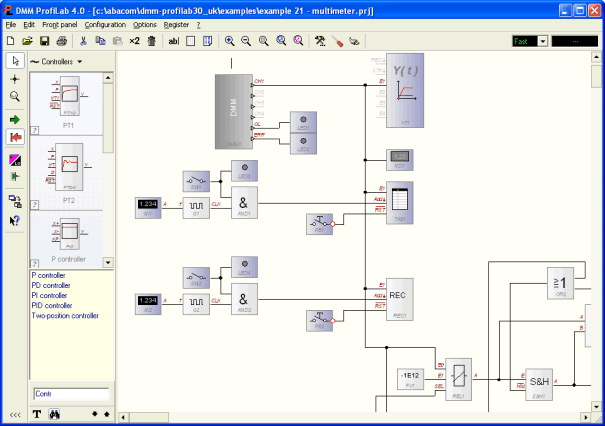Image resolution: width=605 pixels, height=426 pixels.
Task: Open help for PT2 component
Action: pos(35,205)
